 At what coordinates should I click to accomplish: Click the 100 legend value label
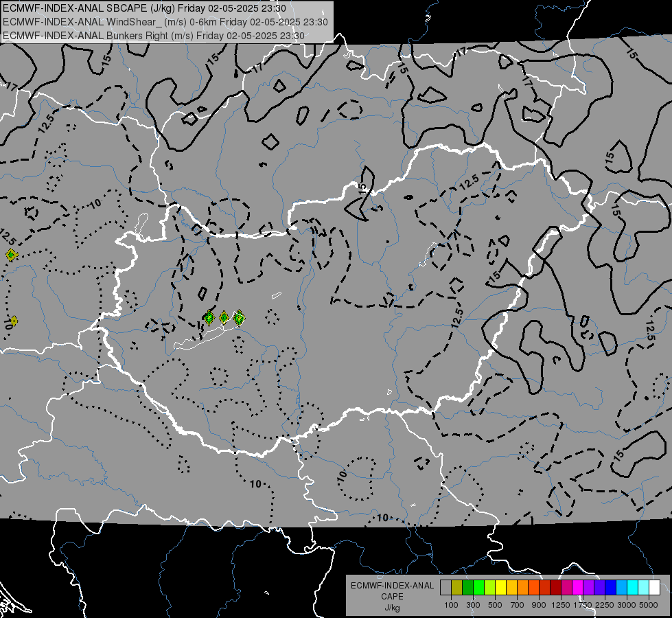tap(451, 605)
